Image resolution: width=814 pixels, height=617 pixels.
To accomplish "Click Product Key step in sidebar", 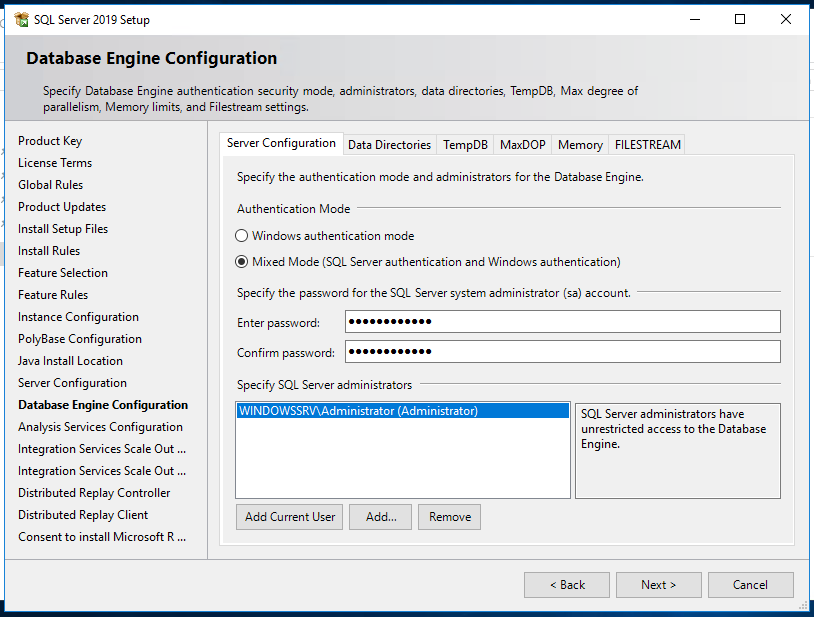I will (x=50, y=141).
